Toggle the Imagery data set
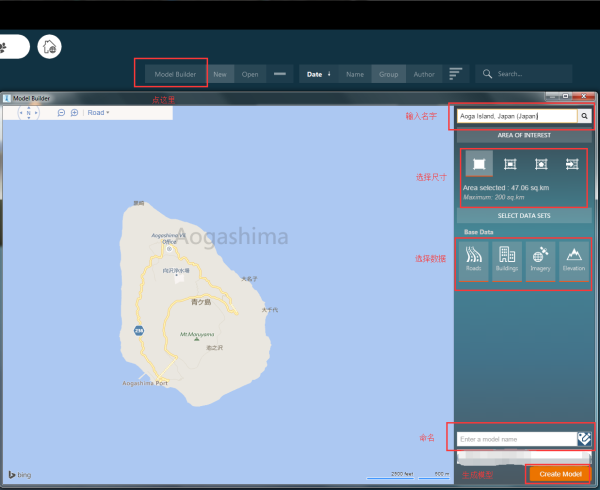This screenshot has width=600, height=490. [540, 261]
